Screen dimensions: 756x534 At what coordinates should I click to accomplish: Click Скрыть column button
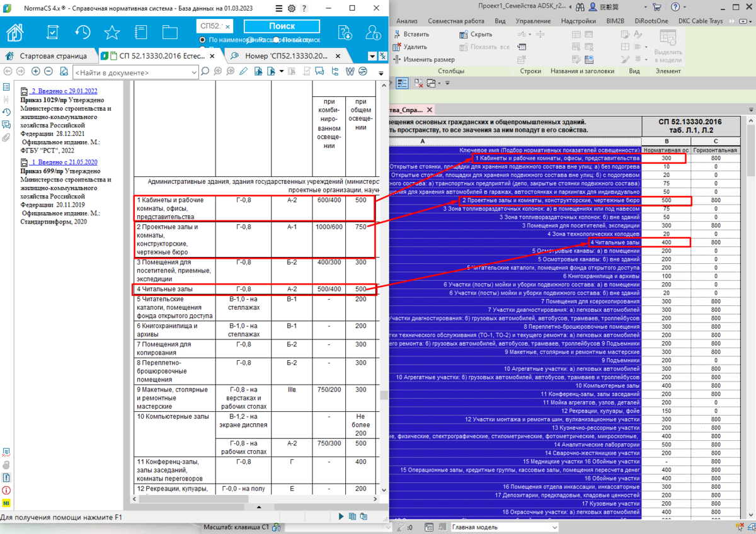(476, 34)
